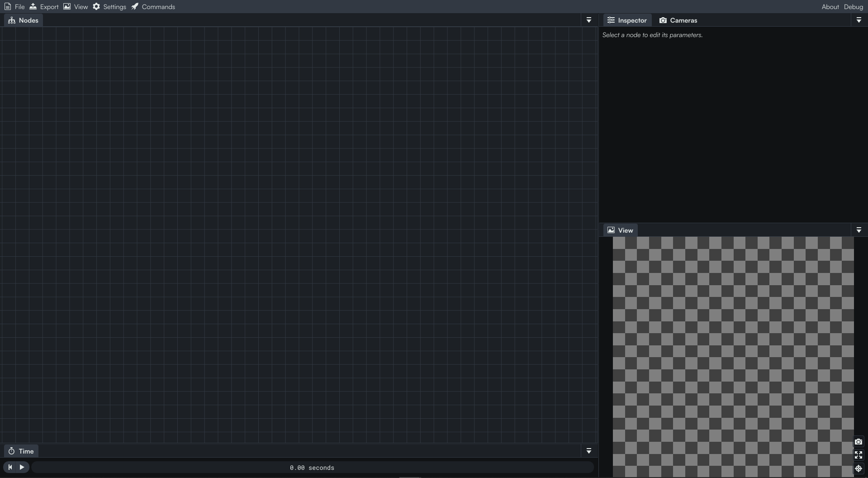Click the checkerboard preview canvas
Image resolution: width=868 pixels, height=478 pixels.
pos(733,357)
